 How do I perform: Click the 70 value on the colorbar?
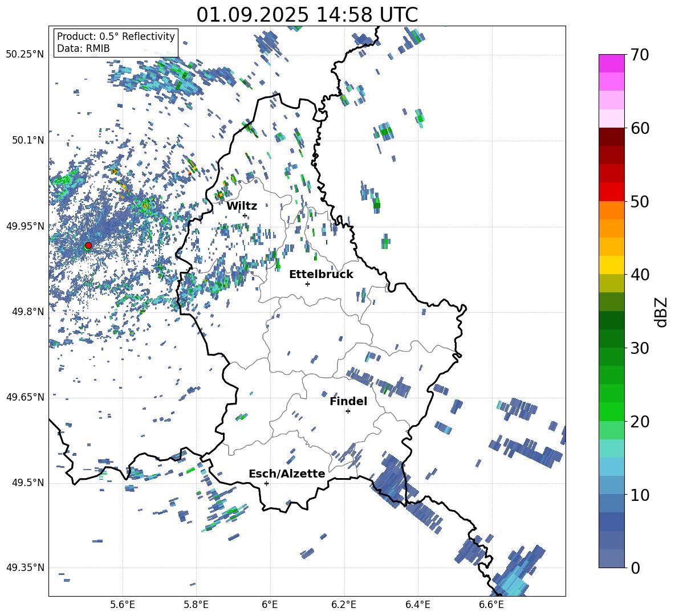point(640,55)
